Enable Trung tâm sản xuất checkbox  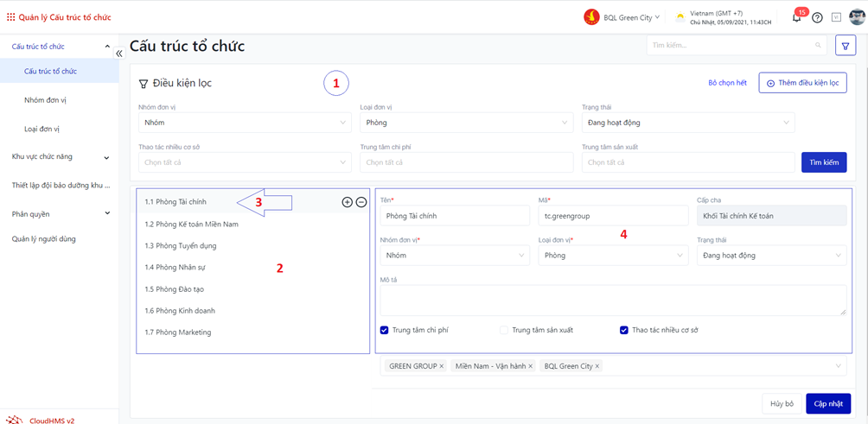504,330
